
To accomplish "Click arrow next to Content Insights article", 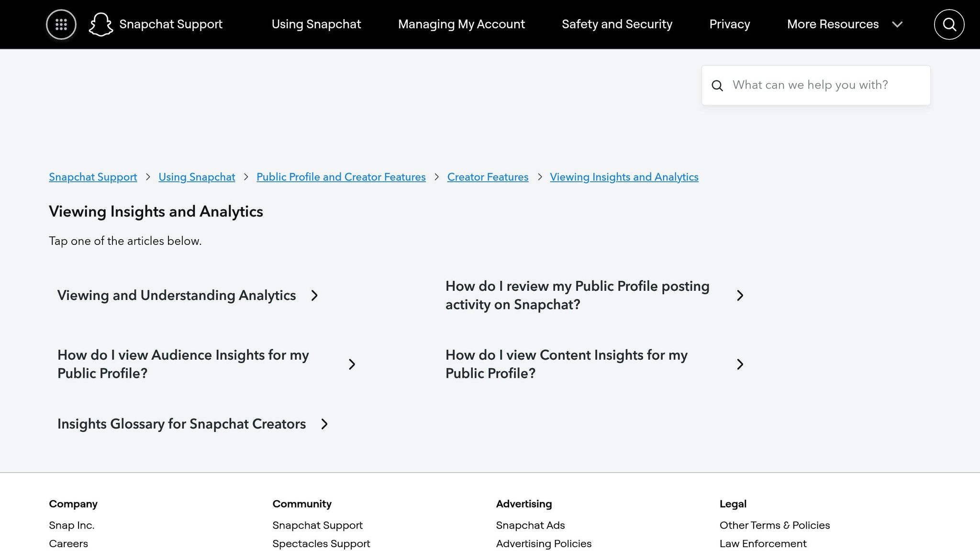I will pos(740,364).
